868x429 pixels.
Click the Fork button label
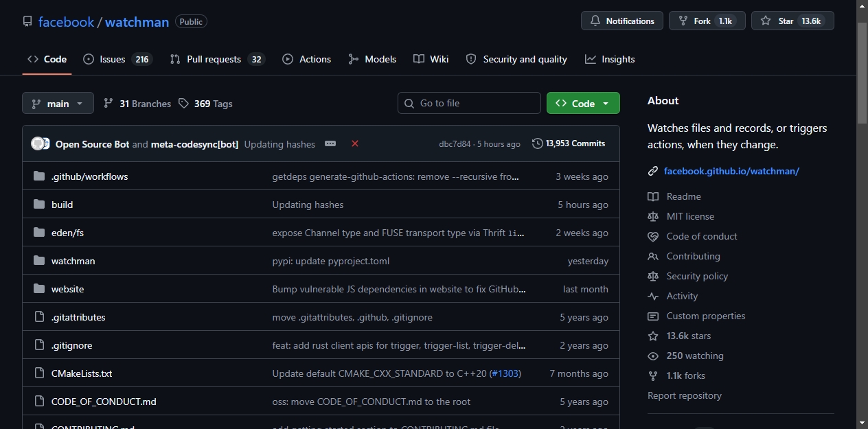(x=702, y=21)
